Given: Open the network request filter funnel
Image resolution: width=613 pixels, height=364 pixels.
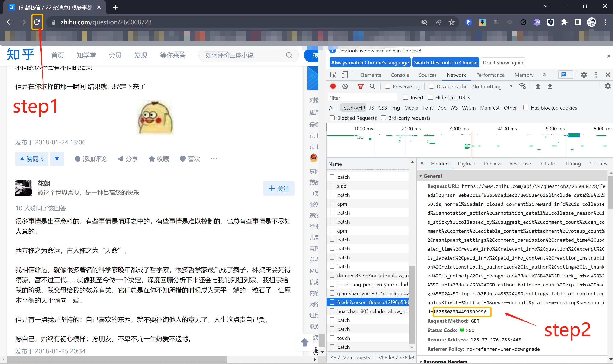Looking at the screenshot, I should 361,86.
